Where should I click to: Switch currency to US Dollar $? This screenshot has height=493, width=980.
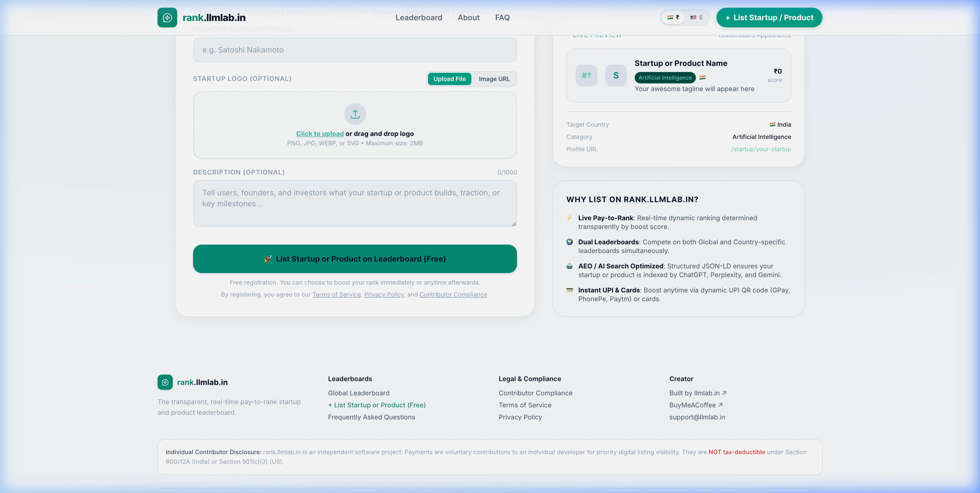pos(696,18)
